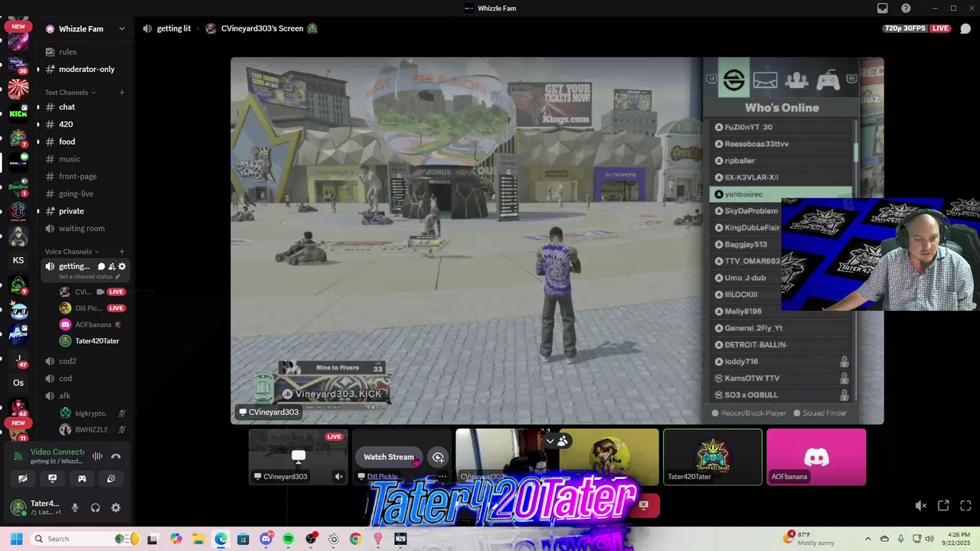This screenshot has width=980, height=551.
Task: Create channel in Text Channels with plus
Action: pos(122,93)
